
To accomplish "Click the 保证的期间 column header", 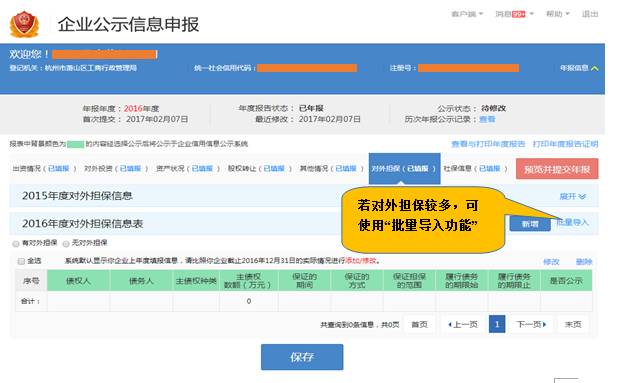I will pos(304,281).
